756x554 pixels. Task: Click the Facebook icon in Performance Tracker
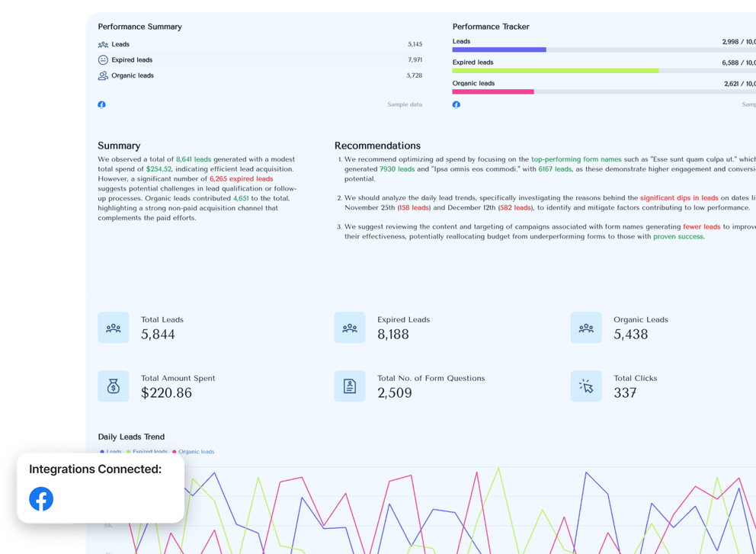pos(456,104)
